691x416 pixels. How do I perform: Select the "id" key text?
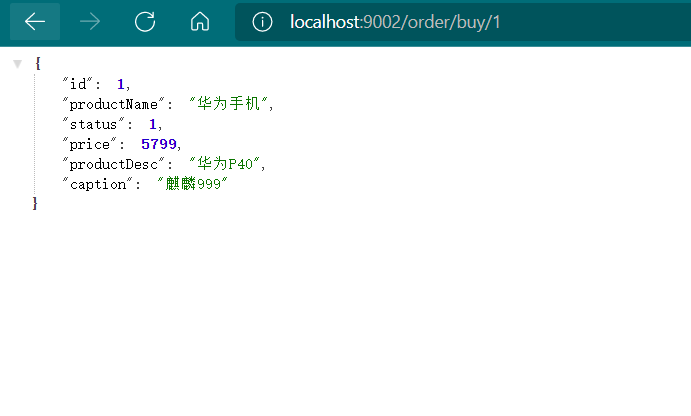(78, 84)
